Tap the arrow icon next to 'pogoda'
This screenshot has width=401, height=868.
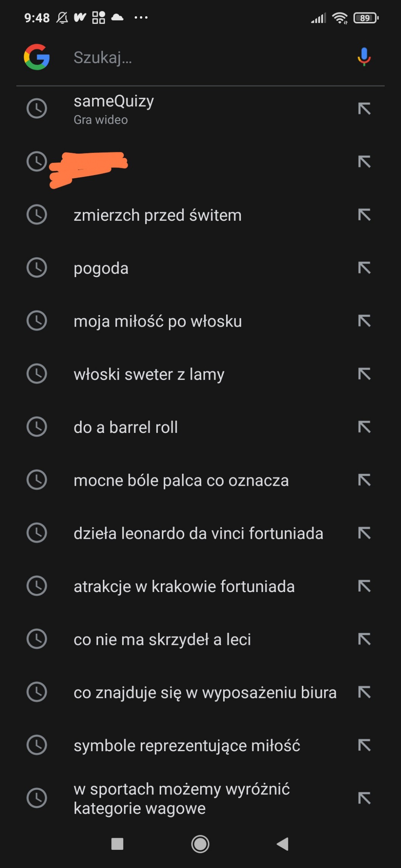click(x=364, y=268)
